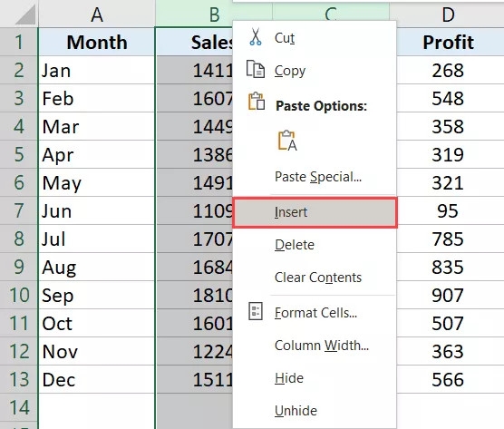Select row 1 header
Screen dimensions: 504x429
(x=19, y=42)
